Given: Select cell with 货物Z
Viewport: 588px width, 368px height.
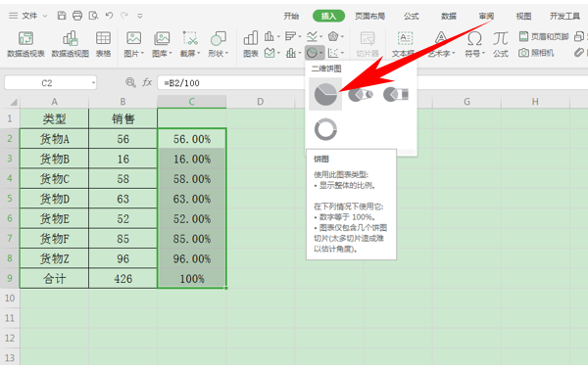Looking at the screenshot, I should click(x=54, y=258).
